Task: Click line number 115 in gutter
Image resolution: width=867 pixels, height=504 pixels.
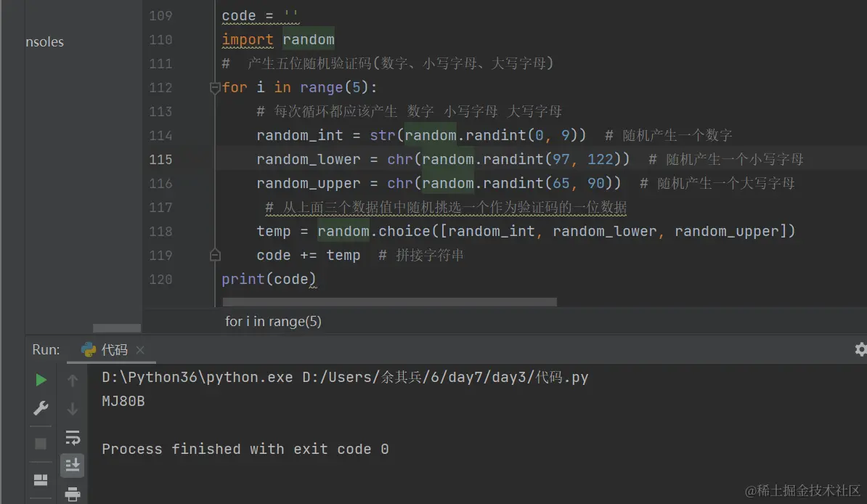Action: coord(160,159)
